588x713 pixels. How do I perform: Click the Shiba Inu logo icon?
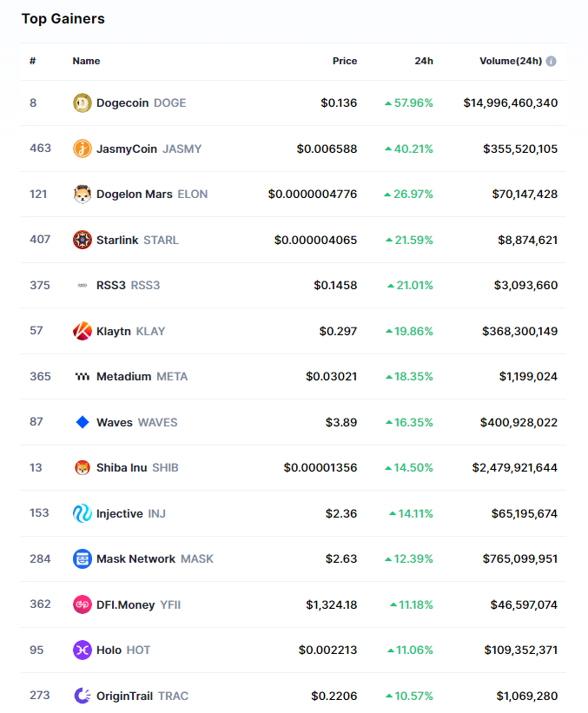tap(83, 467)
